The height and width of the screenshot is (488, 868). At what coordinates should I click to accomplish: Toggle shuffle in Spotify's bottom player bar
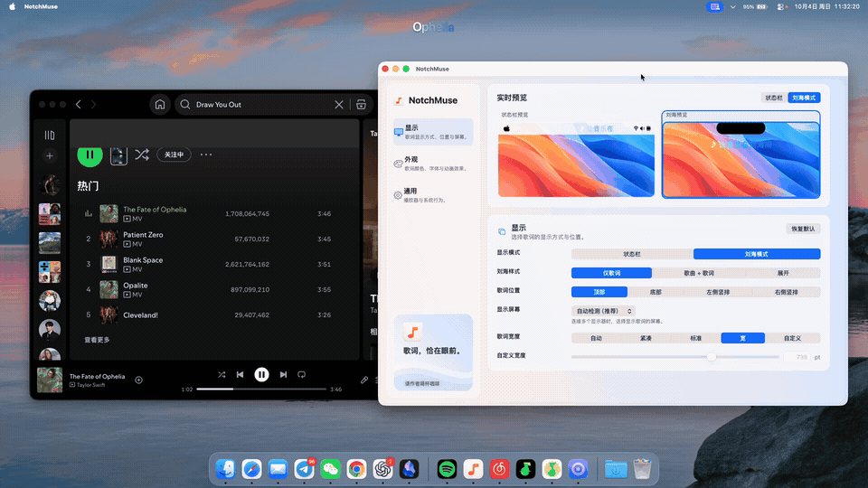point(222,374)
